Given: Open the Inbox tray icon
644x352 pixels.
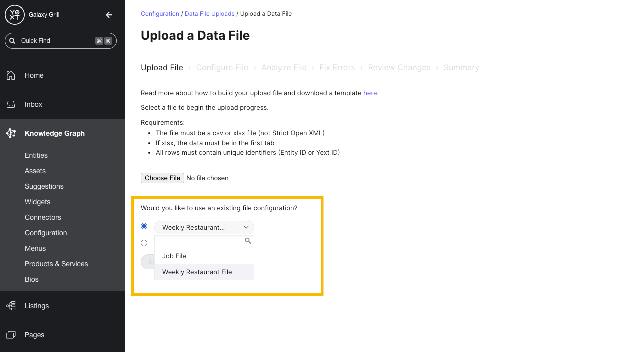Looking at the screenshot, I should pos(11,104).
